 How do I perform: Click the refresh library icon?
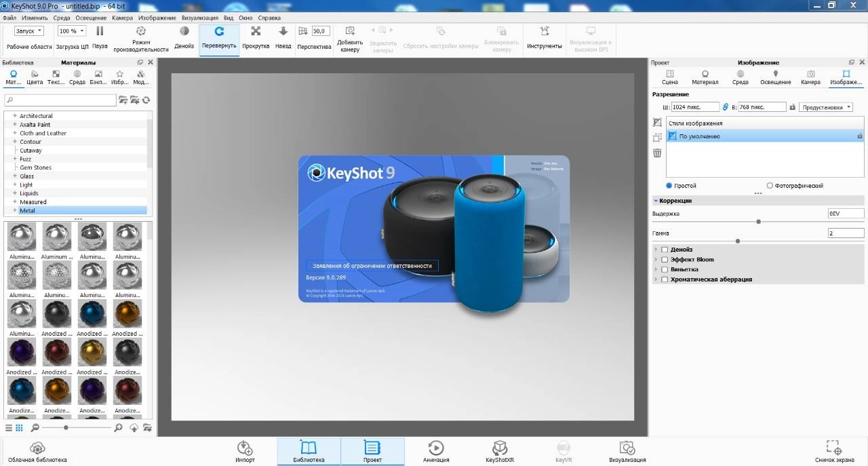[146, 100]
